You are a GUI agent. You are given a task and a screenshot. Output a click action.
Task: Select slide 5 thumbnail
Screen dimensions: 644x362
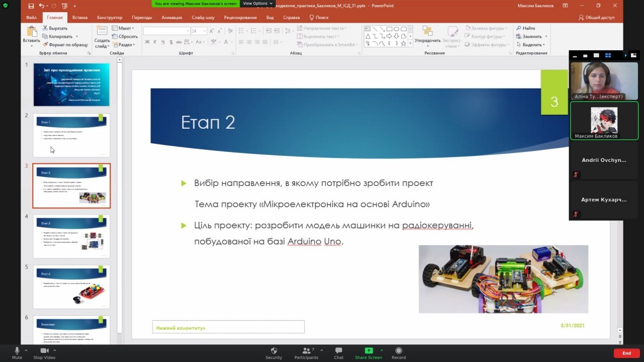pos(71,287)
